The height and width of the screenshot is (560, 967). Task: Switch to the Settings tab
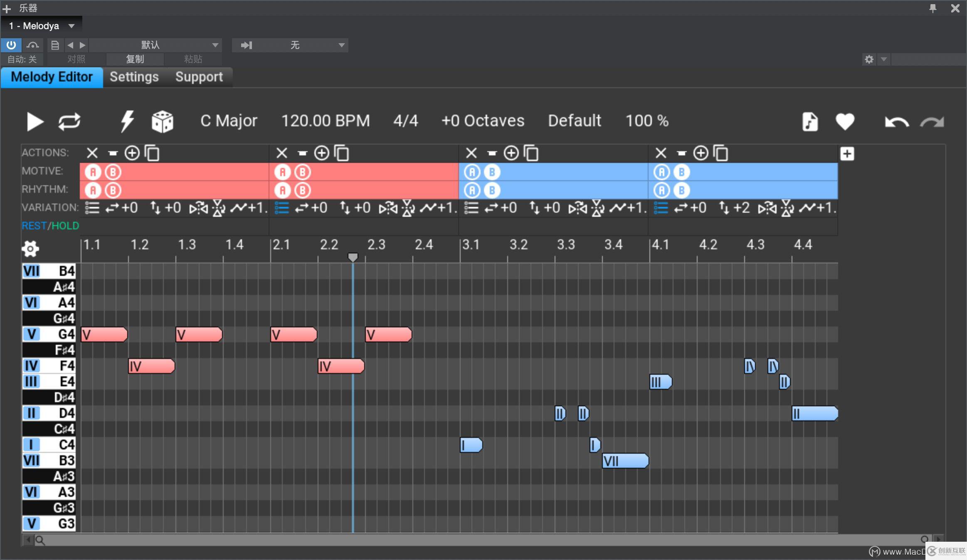(x=134, y=77)
